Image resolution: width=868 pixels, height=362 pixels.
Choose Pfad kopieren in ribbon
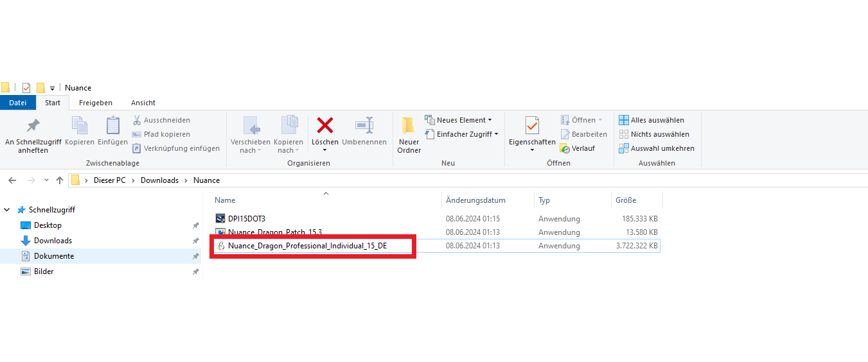[161, 134]
